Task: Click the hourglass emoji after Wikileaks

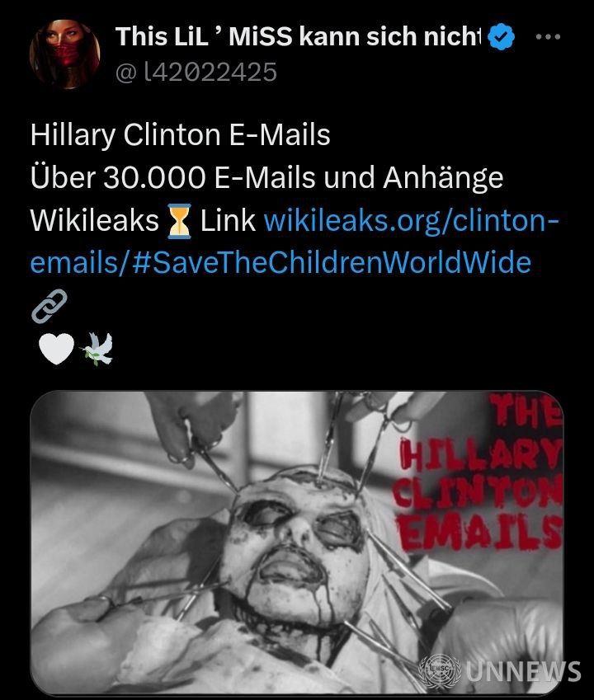Action: 180,221
